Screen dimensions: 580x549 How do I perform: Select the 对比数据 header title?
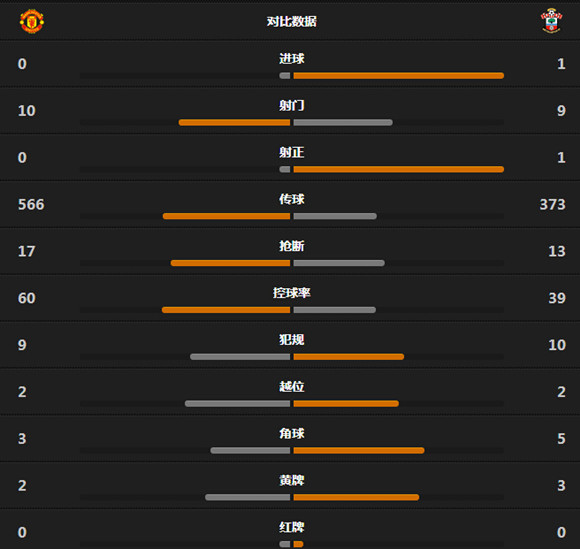coord(291,21)
